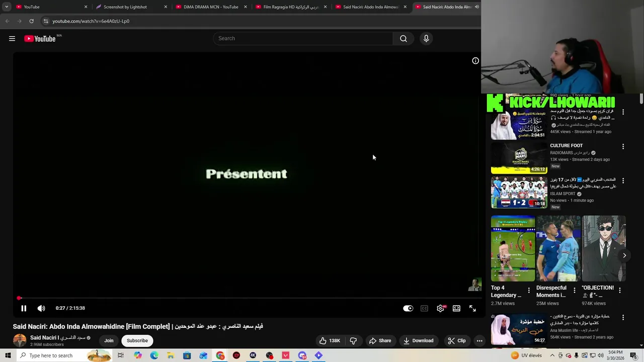Switch to theater mode
Viewport: 644px width, 362px height.
[x=456, y=308]
